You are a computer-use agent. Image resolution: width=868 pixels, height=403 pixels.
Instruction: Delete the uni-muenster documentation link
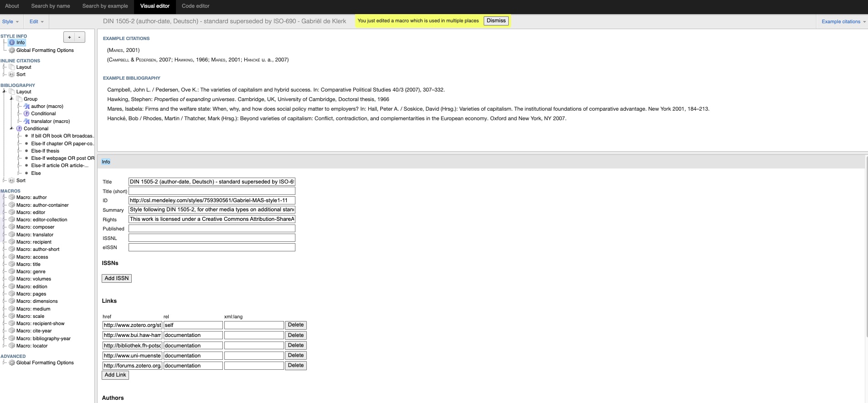pyautogui.click(x=296, y=356)
